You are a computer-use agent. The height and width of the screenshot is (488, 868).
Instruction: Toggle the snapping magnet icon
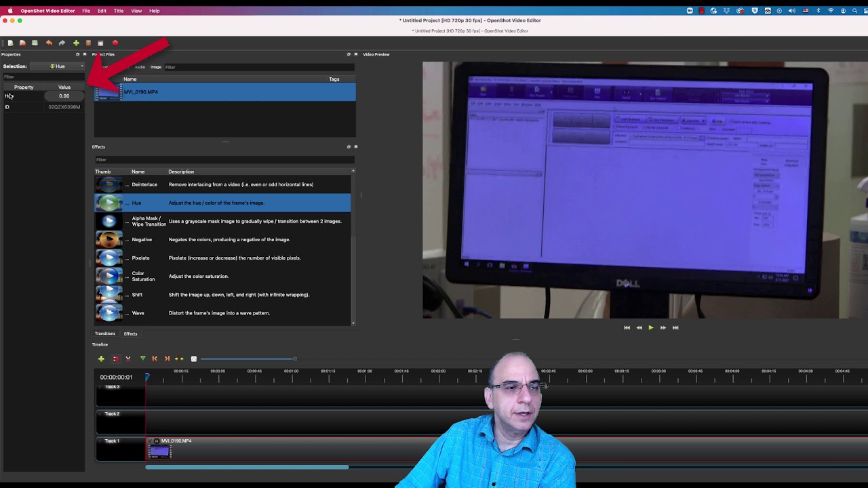click(x=115, y=359)
